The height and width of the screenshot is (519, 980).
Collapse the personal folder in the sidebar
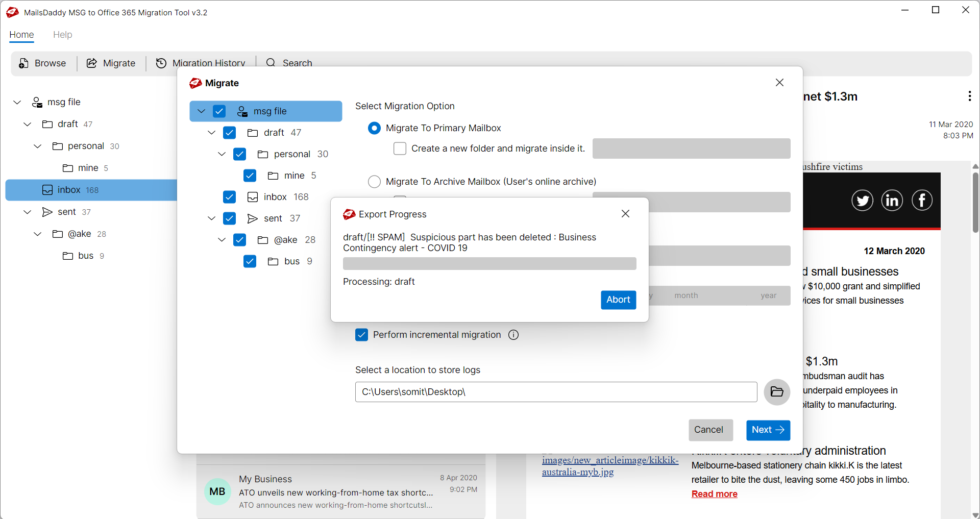pos(37,146)
